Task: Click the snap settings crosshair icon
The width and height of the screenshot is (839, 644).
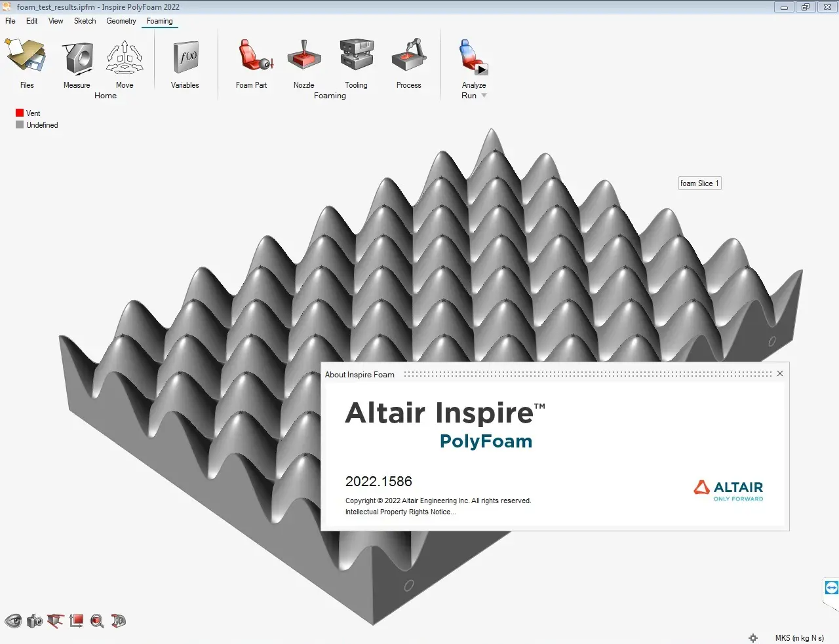Action: click(x=753, y=637)
